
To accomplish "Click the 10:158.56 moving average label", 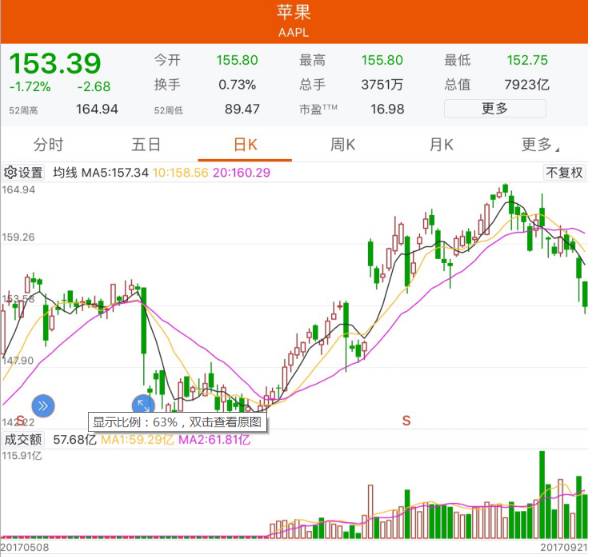I will [181, 173].
